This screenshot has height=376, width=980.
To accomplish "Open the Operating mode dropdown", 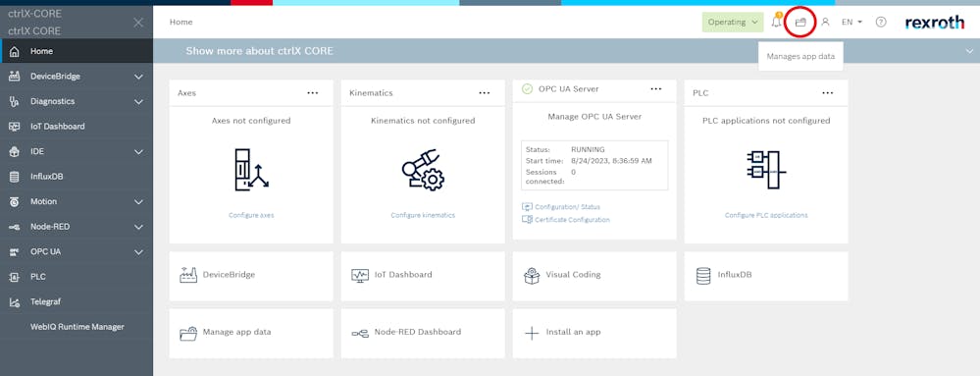I will 733,22.
